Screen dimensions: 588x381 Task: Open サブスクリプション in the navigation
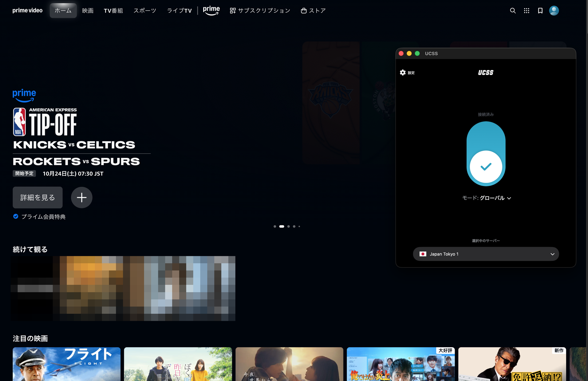tap(260, 11)
